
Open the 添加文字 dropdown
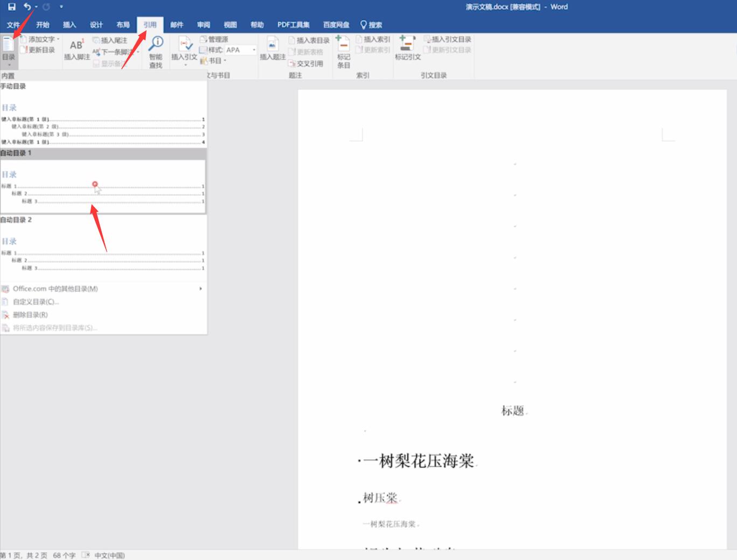click(40, 39)
